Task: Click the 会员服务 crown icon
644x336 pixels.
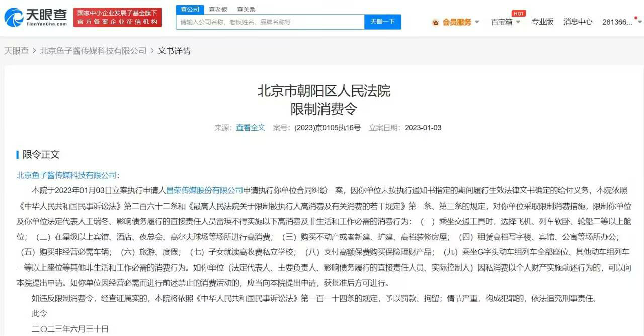Action: click(x=436, y=22)
